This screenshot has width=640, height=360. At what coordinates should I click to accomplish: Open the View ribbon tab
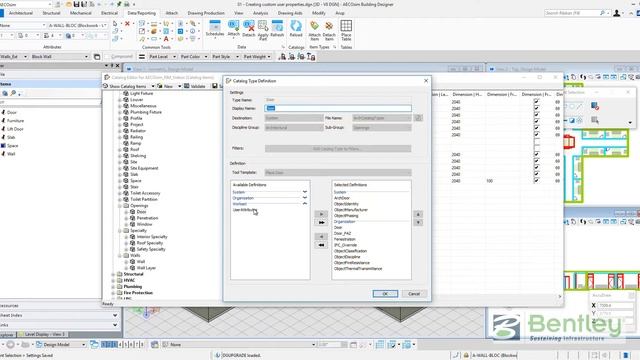[x=239, y=13]
